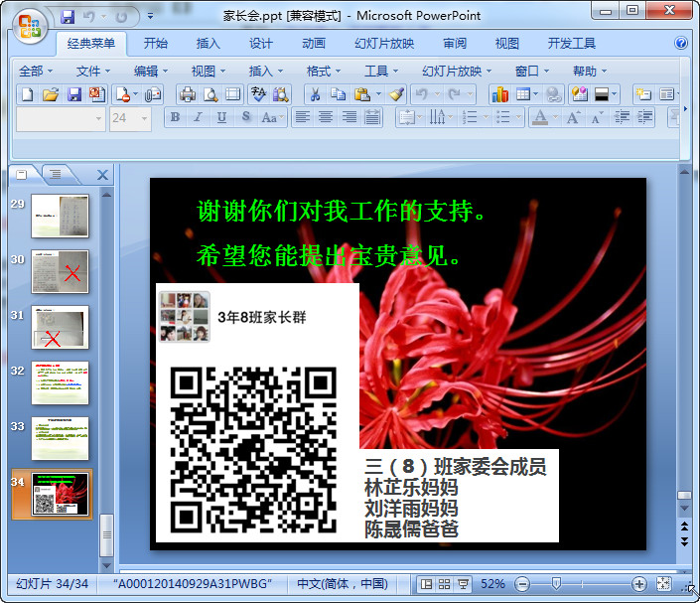Image resolution: width=700 pixels, height=603 pixels.
Task: Click the Paste clipboard icon
Action: [x=362, y=94]
